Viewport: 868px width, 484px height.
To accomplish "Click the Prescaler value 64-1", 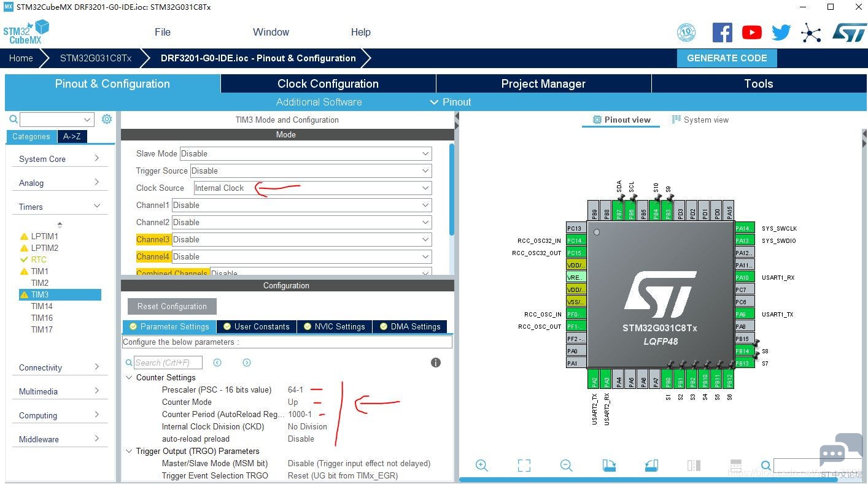I will click(x=295, y=390).
